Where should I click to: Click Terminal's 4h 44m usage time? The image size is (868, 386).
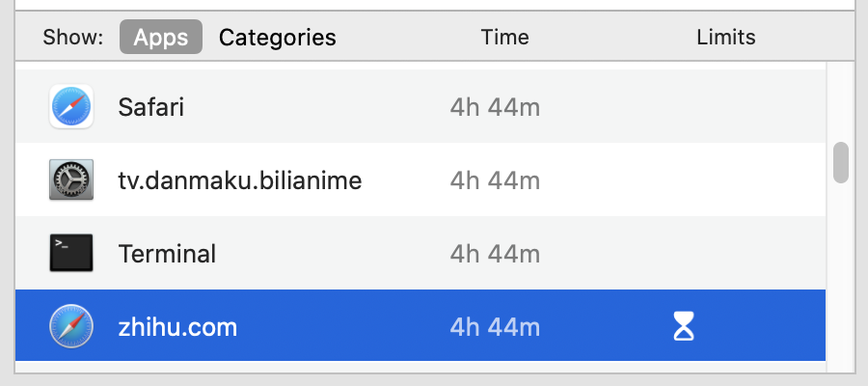pyautogui.click(x=495, y=254)
